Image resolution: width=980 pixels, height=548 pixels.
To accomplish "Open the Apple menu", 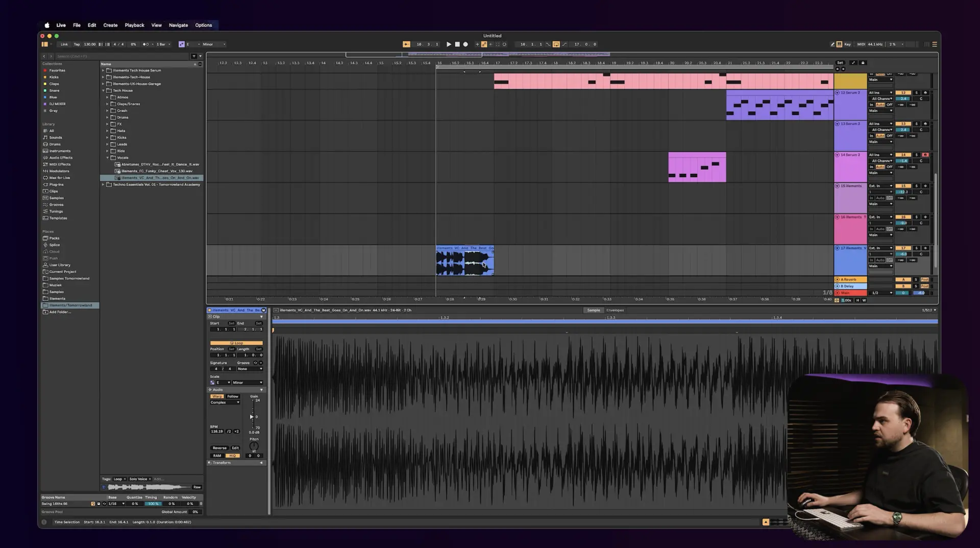I will 47,25.
